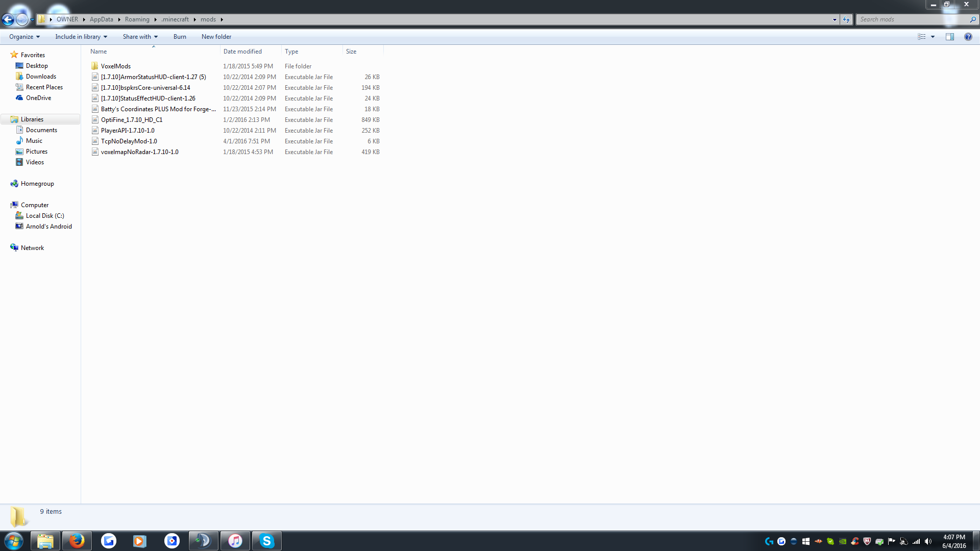Open the Share with menu
The width and height of the screenshot is (980, 551).
pos(140,37)
